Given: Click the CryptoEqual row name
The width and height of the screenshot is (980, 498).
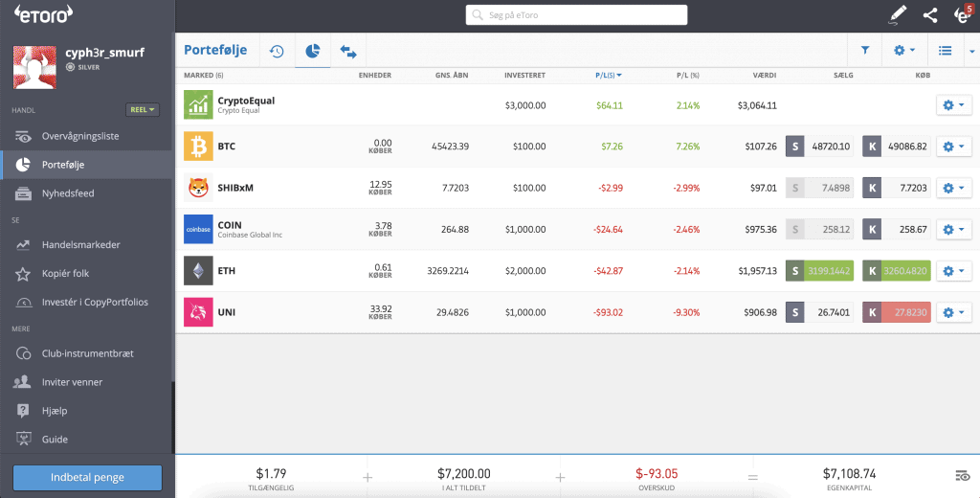Looking at the screenshot, I should tap(246, 101).
